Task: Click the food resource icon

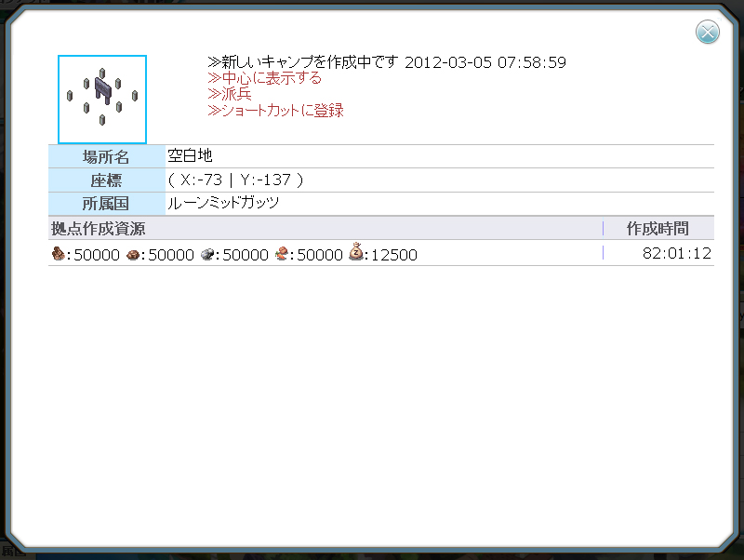Action: (282, 254)
